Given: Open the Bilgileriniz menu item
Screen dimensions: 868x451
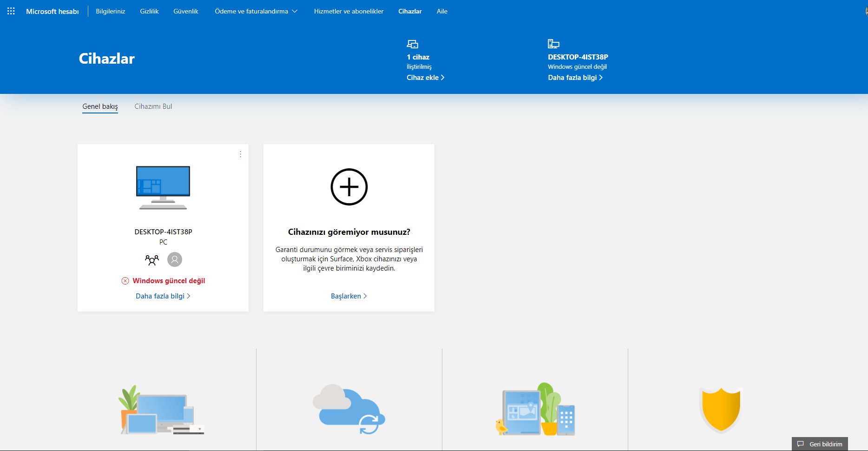Looking at the screenshot, I should (x=111, y=11).
